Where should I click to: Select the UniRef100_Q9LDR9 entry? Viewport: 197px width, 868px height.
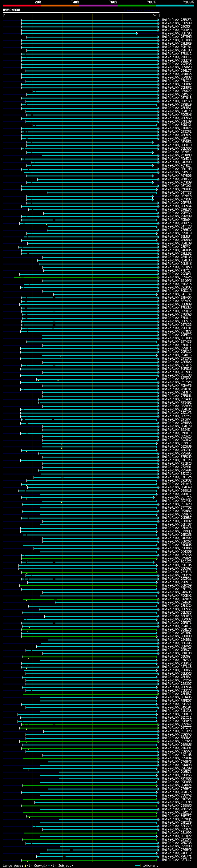point(177,43)
